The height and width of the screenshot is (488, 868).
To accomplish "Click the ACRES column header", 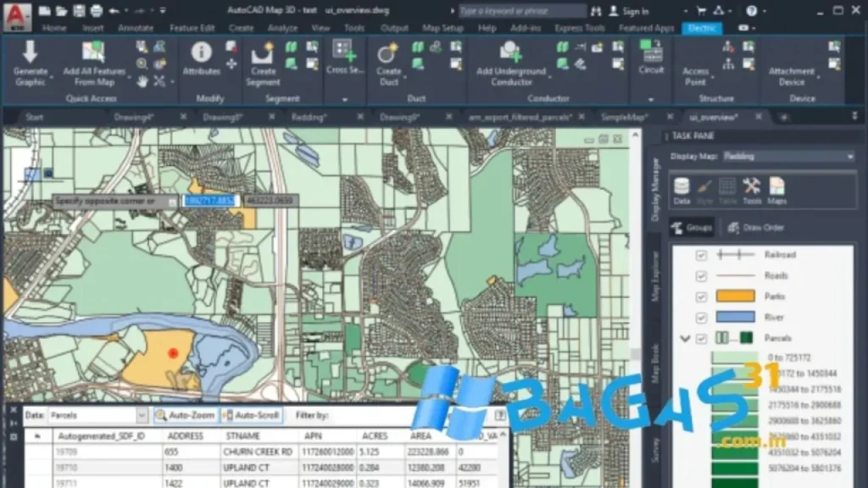I will pyautogui.click(x=375, y=436).
